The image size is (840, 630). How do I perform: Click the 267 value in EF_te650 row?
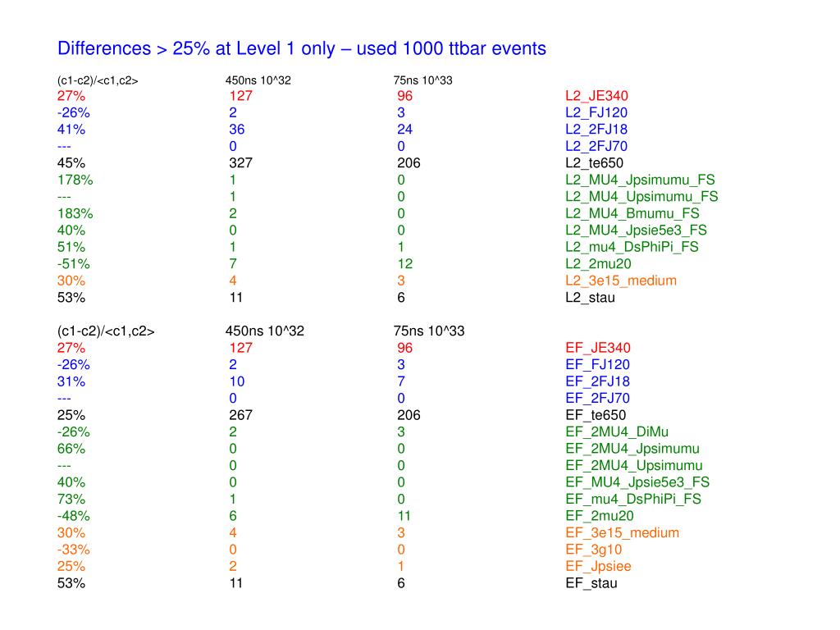240,415
